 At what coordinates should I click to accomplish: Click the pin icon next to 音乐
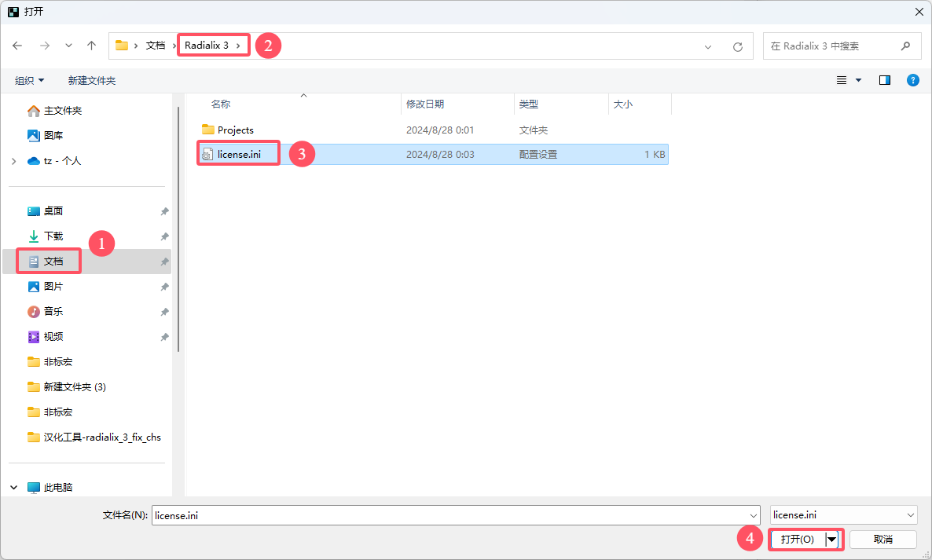point(165,312)
